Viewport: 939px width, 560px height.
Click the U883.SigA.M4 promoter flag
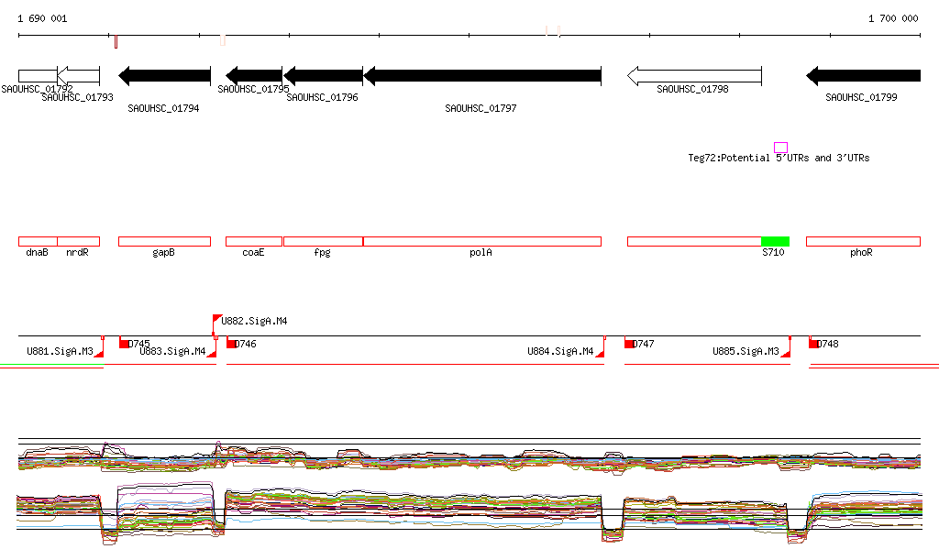(212, 354)
